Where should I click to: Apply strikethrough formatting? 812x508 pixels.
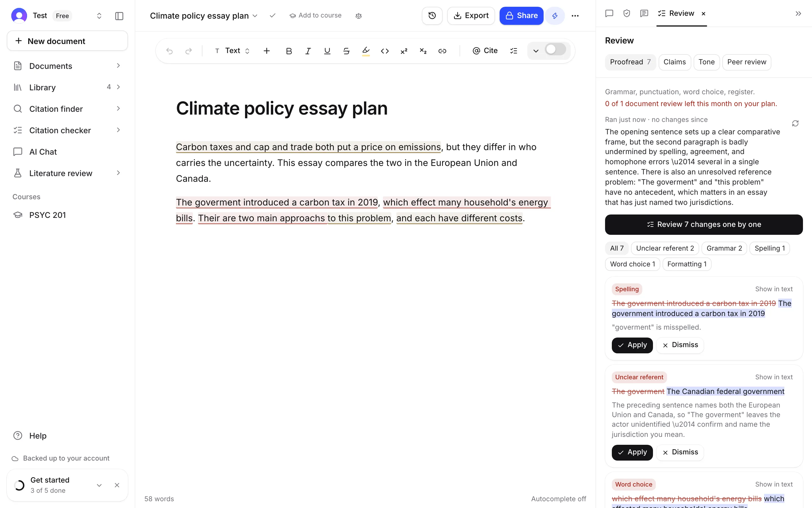pos(346,51)
